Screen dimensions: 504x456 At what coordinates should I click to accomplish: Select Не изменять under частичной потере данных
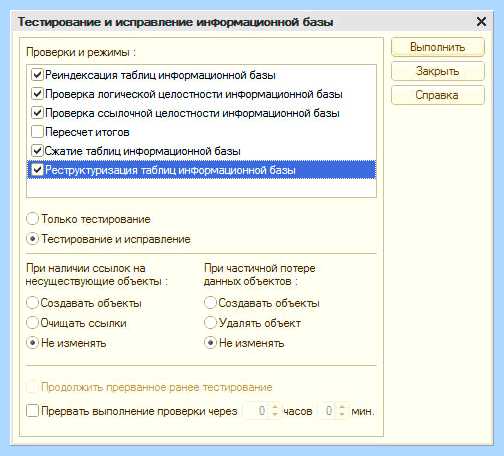(210, 343)
